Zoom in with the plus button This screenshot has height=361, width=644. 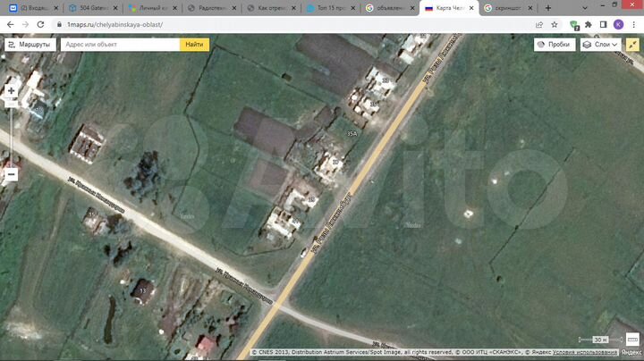pyautogui.click(x=11, y=91)
